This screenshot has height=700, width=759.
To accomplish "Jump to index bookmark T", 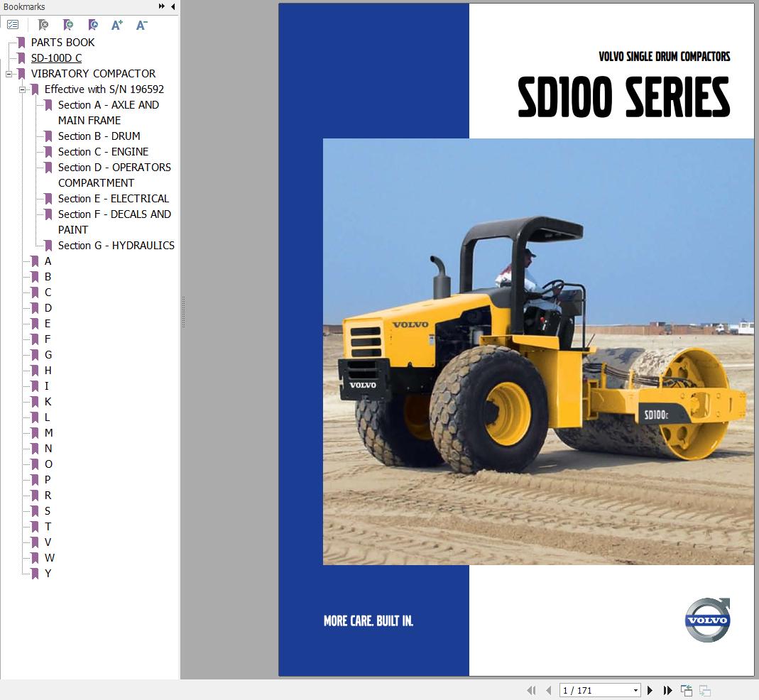I will [48, 527].
